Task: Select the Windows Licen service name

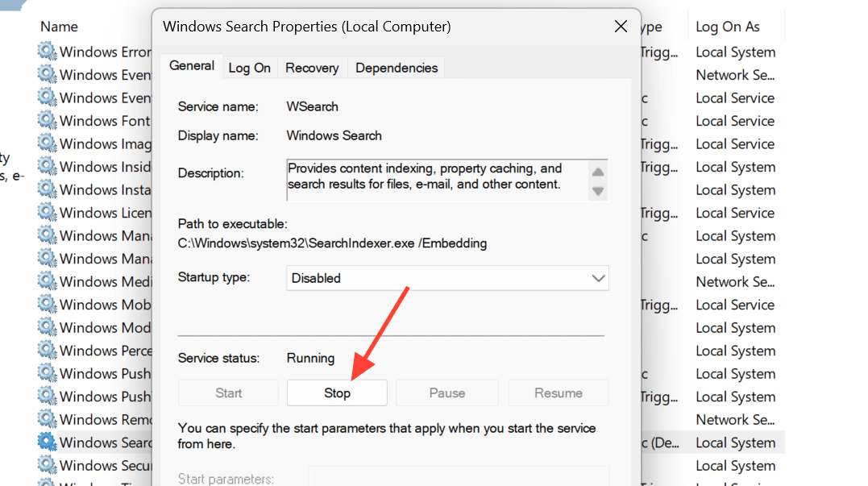Action: coord(106,213)
